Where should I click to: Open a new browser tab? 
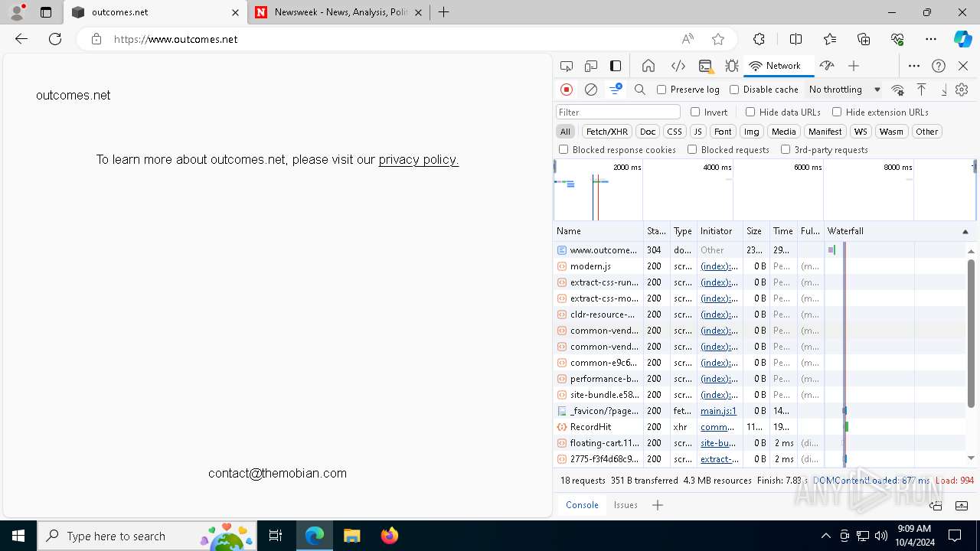444,12
